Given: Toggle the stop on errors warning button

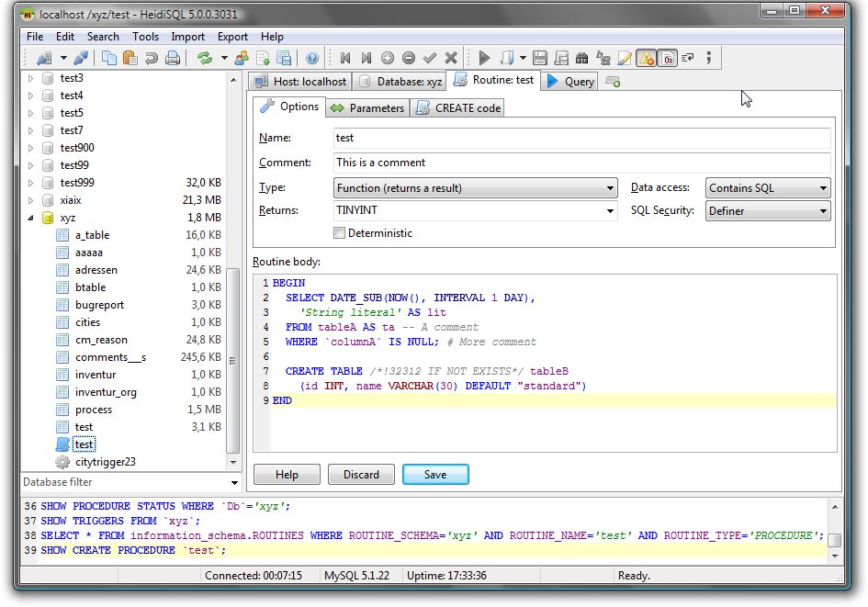Looking at the screenshot, I should [x=646, y=58].
